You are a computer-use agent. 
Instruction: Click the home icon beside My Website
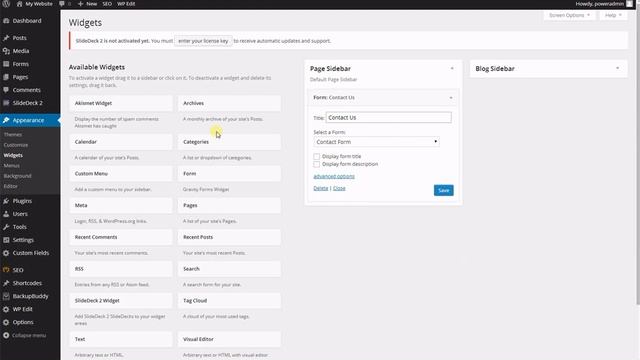pyautogui.click(x=19, y=4)
